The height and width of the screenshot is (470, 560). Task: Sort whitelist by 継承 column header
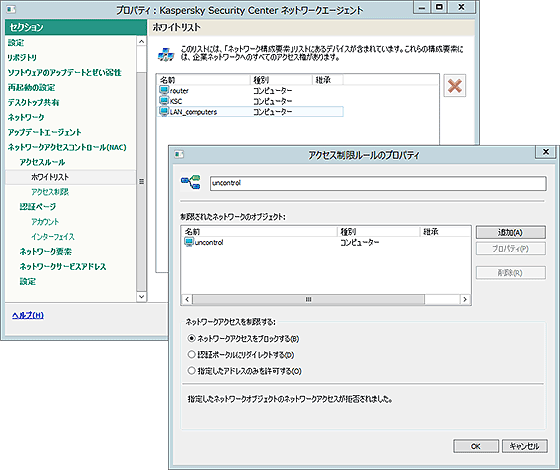328,80
